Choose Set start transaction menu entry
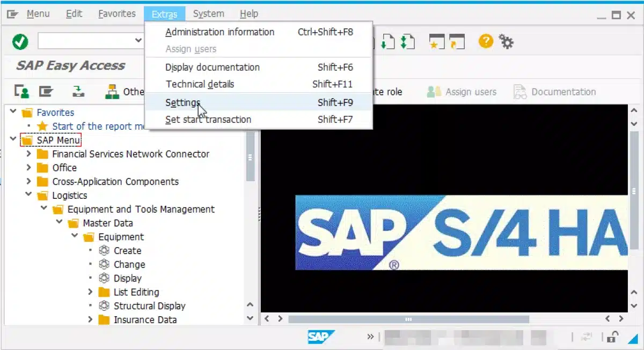644x350 pixels. pyautogui.click(x=259, y=120)
